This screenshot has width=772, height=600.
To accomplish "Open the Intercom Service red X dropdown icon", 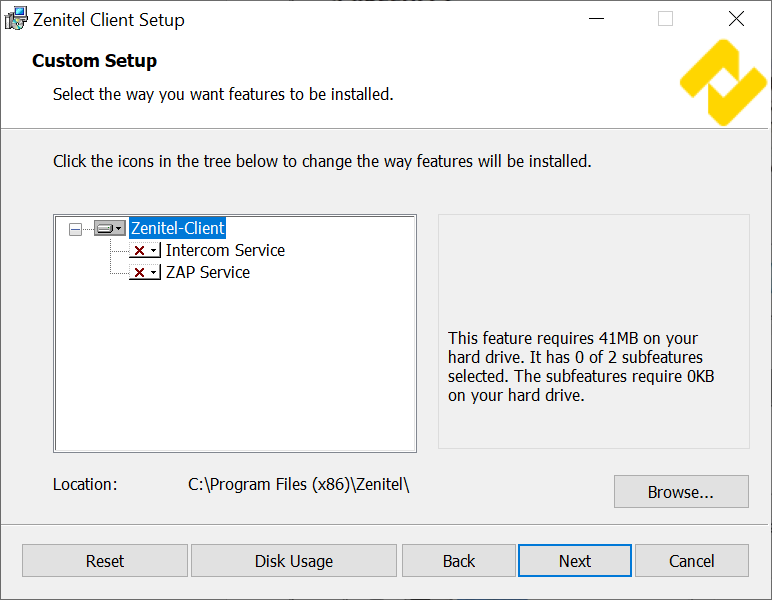I will pyautogui.click(x=145, y=250).
